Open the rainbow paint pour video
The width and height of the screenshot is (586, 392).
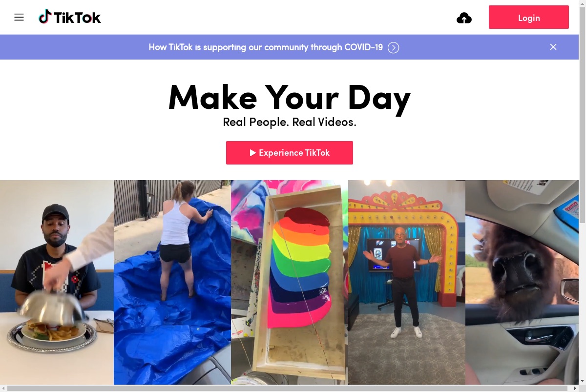[290, 282]
